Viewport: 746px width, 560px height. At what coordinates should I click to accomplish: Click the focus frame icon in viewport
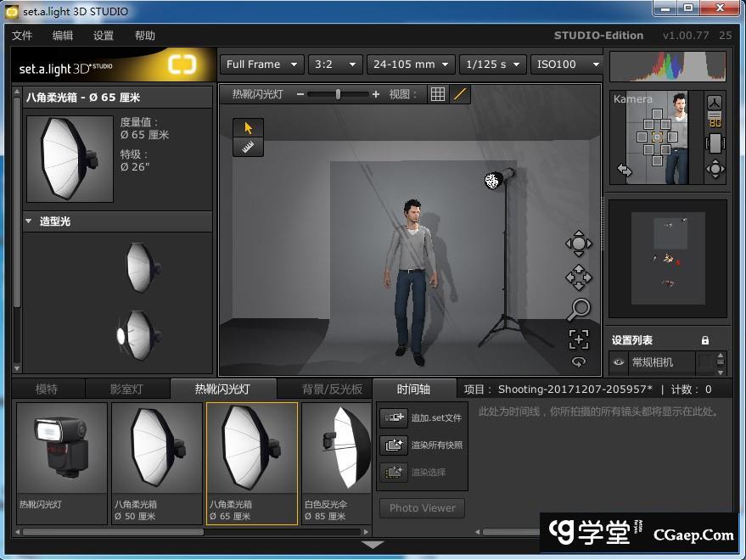coord(579,339)
